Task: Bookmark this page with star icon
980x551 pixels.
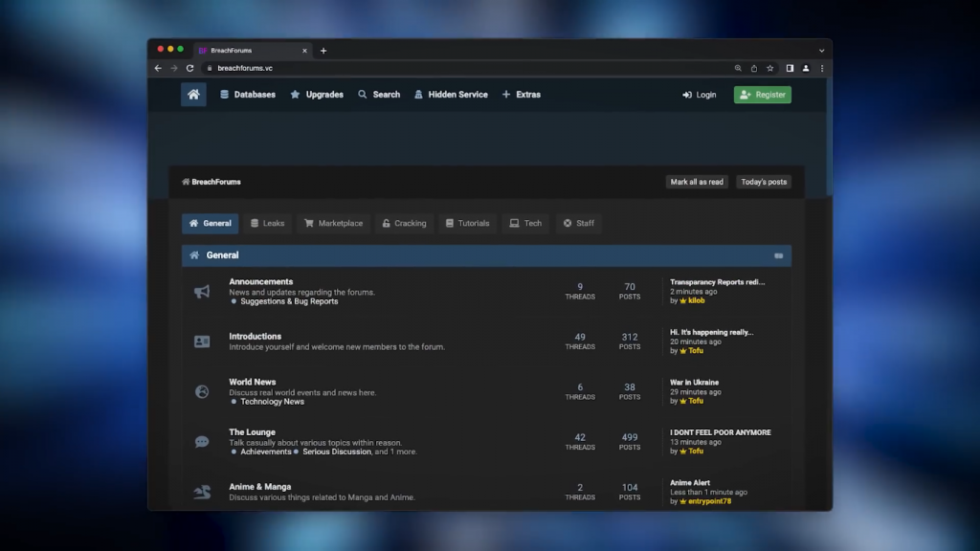Action: 770,68
